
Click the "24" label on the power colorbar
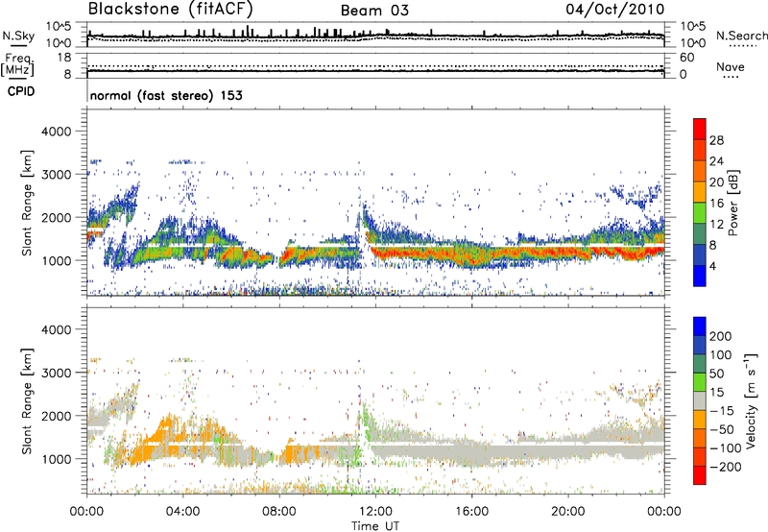(716, 161)
